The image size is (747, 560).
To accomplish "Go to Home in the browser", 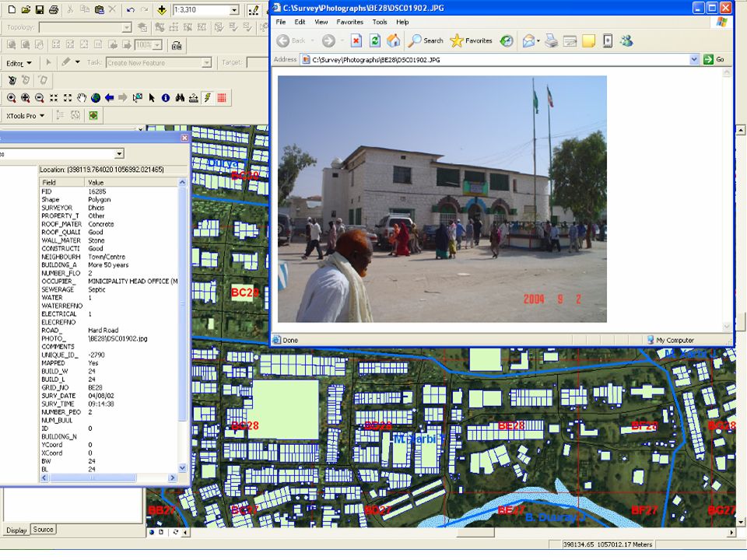I will click(x=394, y=41).
